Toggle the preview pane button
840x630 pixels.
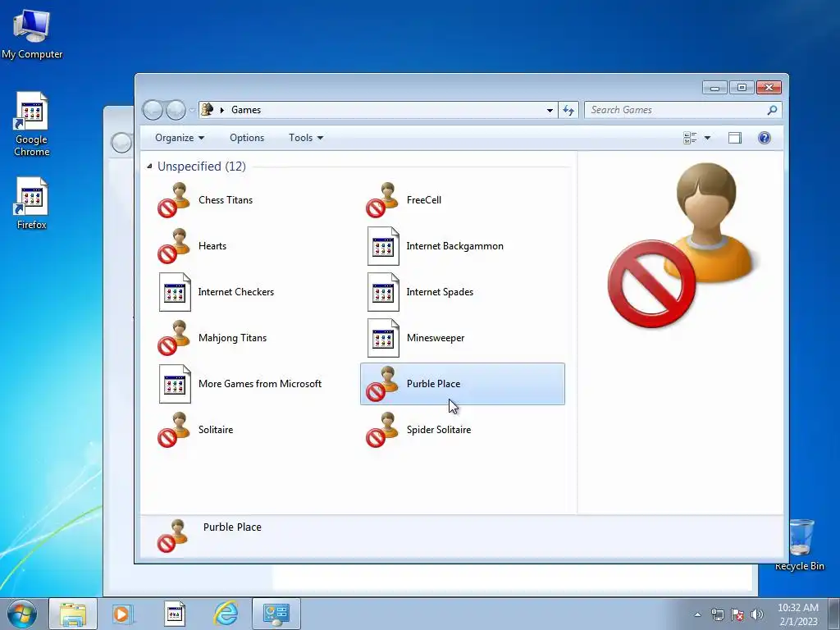point(735,138)
